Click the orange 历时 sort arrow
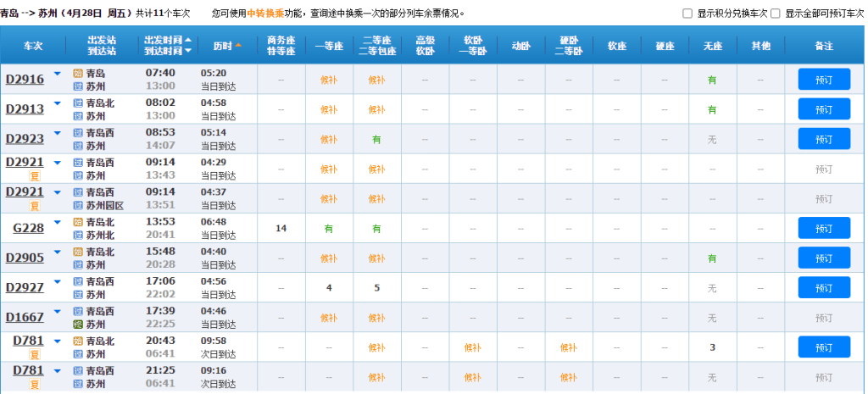 (238, 45)
